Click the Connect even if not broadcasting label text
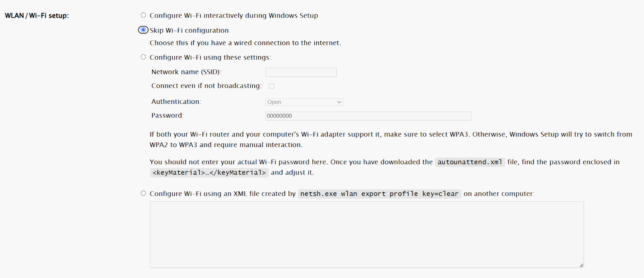 coord(206,86)
